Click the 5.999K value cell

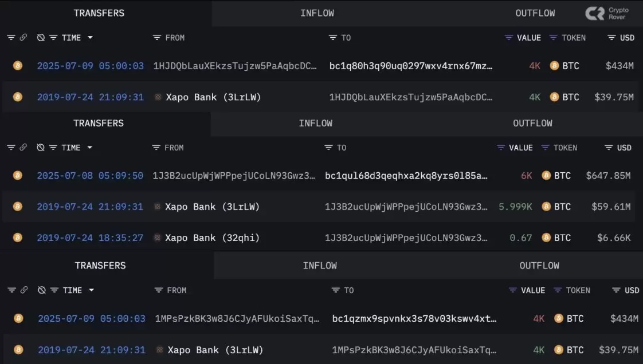point(515,207)
